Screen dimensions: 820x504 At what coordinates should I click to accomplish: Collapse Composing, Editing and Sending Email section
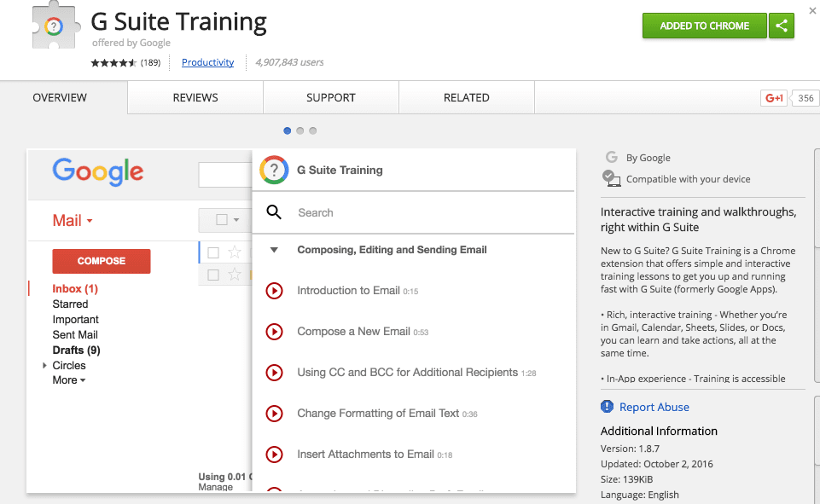(274, 250)
